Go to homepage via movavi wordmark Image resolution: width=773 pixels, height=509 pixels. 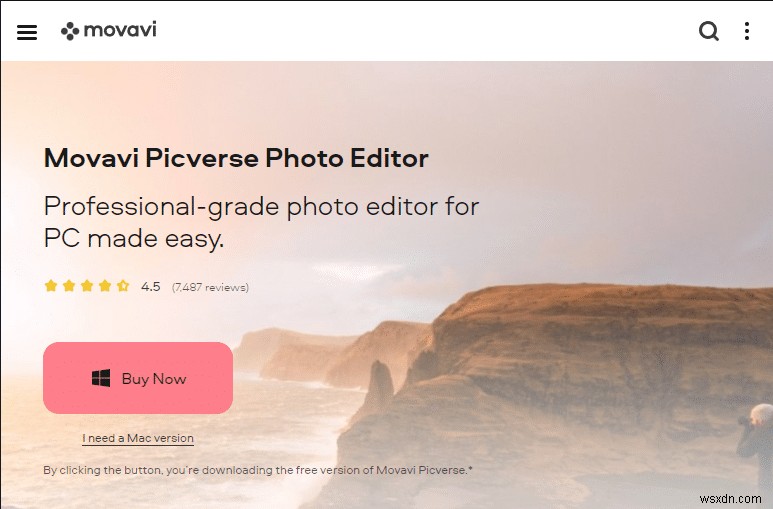(x=120, y=30)
